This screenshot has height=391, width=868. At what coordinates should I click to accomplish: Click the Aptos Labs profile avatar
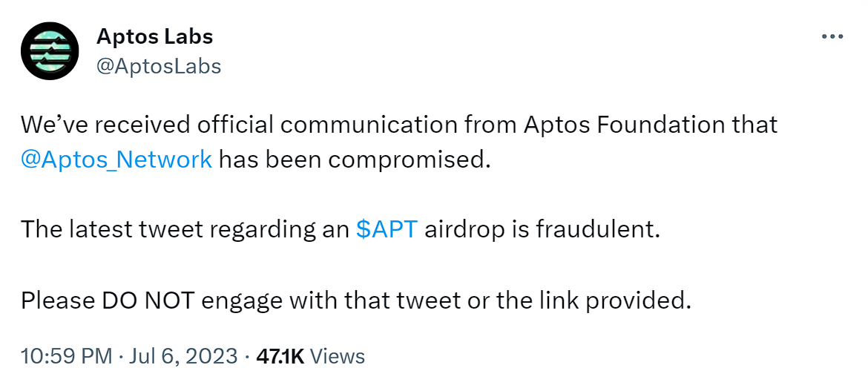(50, 51)
